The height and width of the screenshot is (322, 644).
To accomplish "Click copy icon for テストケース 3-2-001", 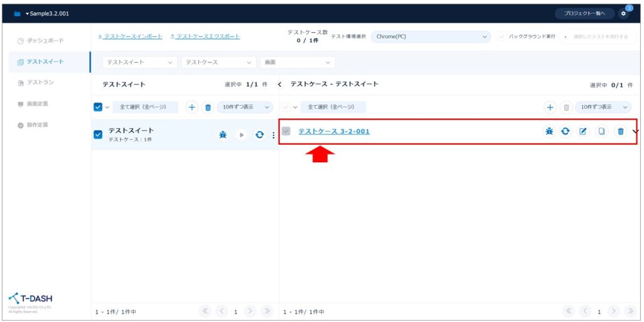I will click(x=601, y=131).
